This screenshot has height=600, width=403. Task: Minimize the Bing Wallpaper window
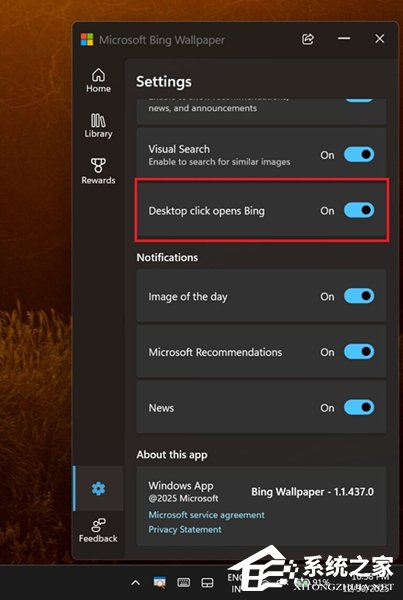[344, 38]
